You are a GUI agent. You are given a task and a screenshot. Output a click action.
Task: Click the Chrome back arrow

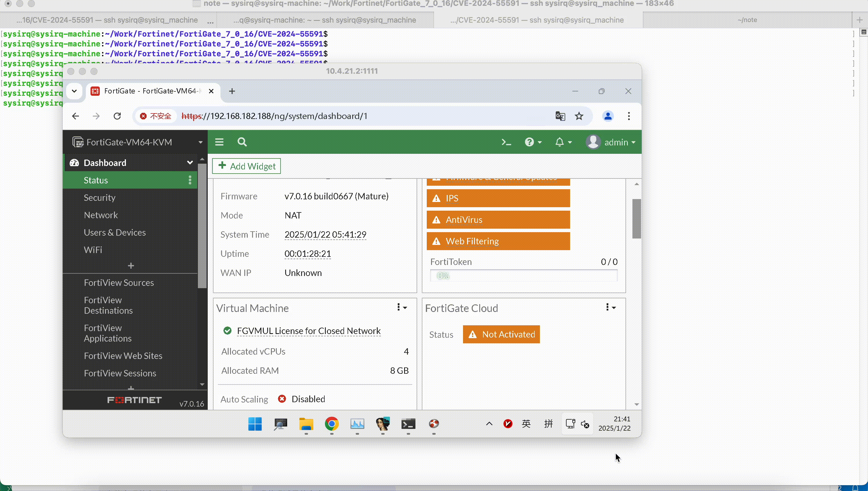click(x=75, y=116)
